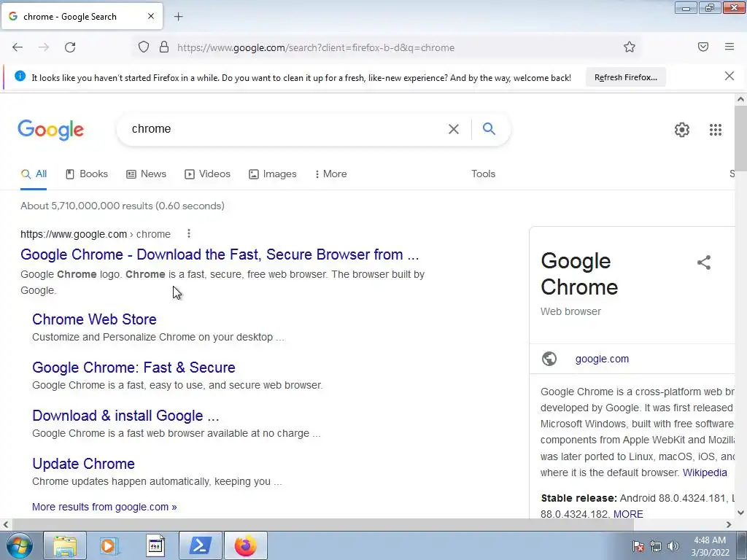Expand MORE under Stable release
The width and height of the screenshot is (747, 560).
pos(628,514)
